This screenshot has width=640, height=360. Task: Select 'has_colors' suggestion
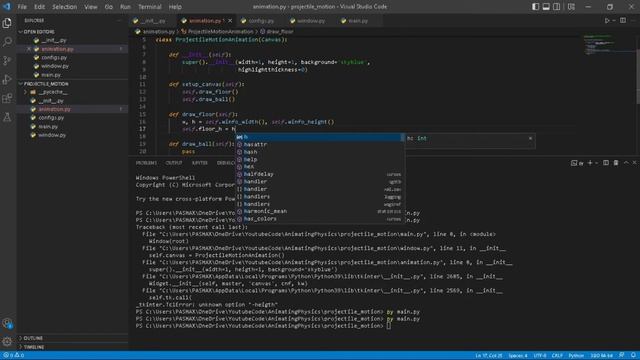tap(320, 219)
